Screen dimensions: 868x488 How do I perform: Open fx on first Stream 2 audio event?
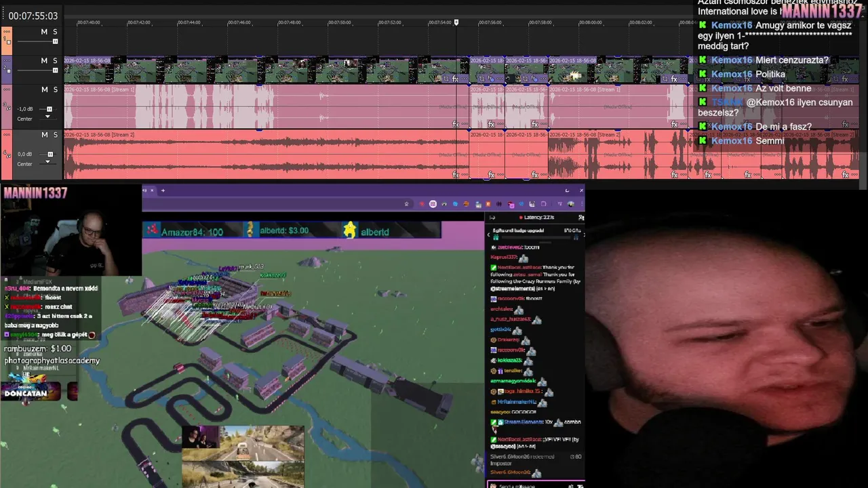[x=456, y=175]
